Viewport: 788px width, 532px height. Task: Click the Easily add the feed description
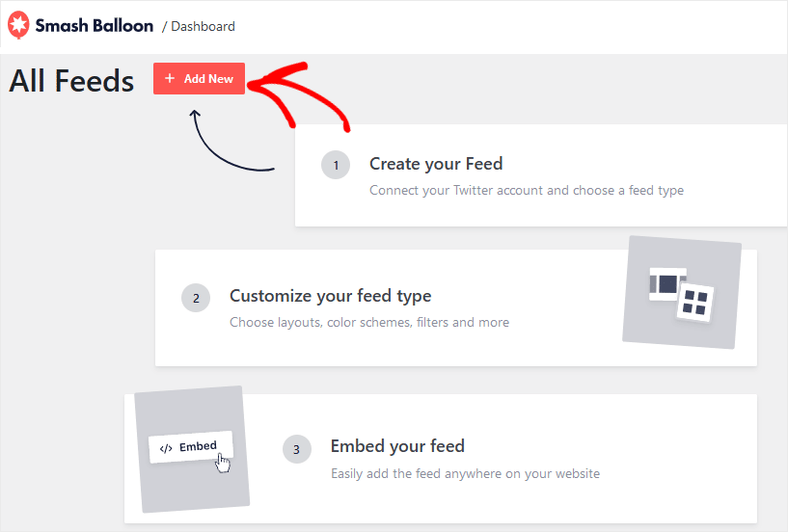click(x=465, y=473)
